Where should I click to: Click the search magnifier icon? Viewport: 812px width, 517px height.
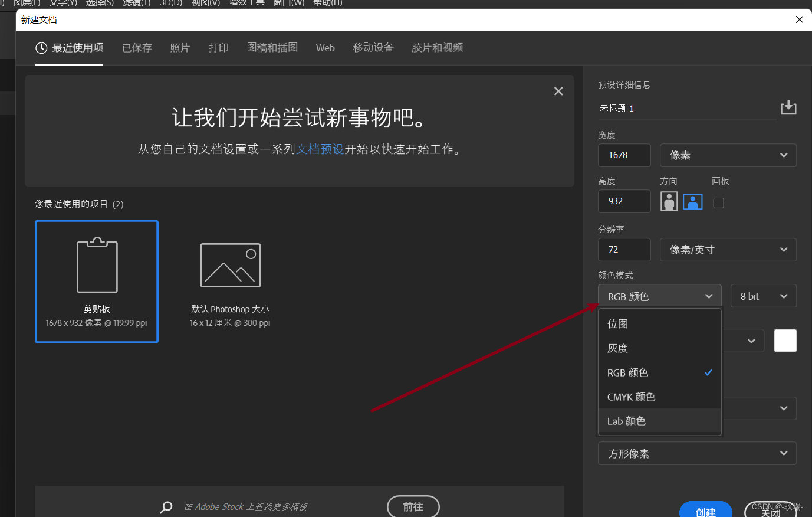[x=166, y=506]
